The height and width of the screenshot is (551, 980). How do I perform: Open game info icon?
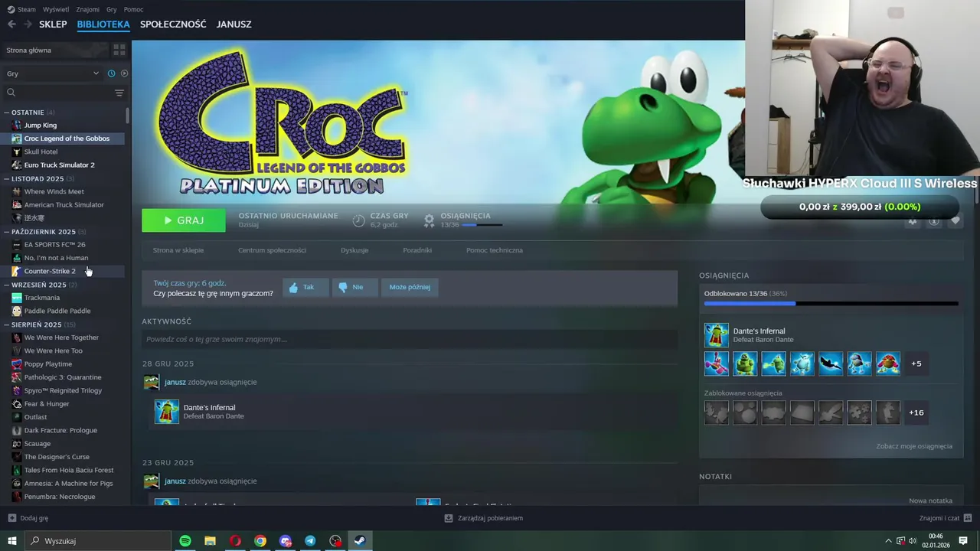(x=934, y=221)
